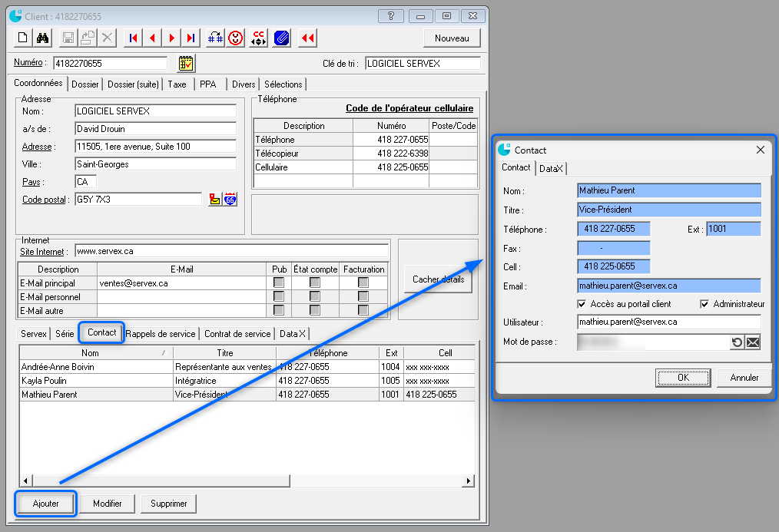
Task: Open the calendar icon next to Numéro
Action: [x=186, y=63]
